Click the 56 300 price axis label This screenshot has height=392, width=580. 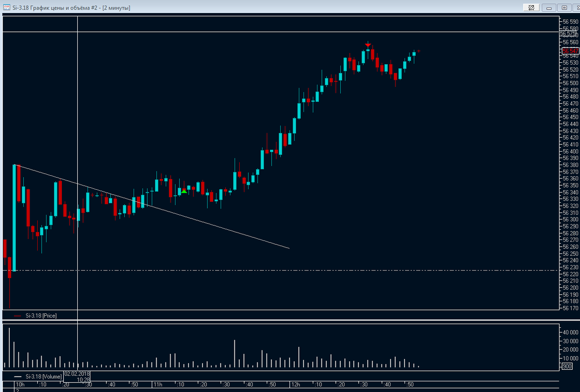click(569, 219)
